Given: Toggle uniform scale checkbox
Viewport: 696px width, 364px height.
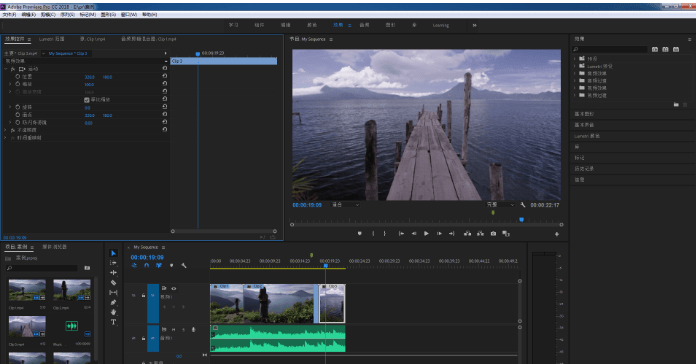Looking at the screenshot, I should point(87,100).
